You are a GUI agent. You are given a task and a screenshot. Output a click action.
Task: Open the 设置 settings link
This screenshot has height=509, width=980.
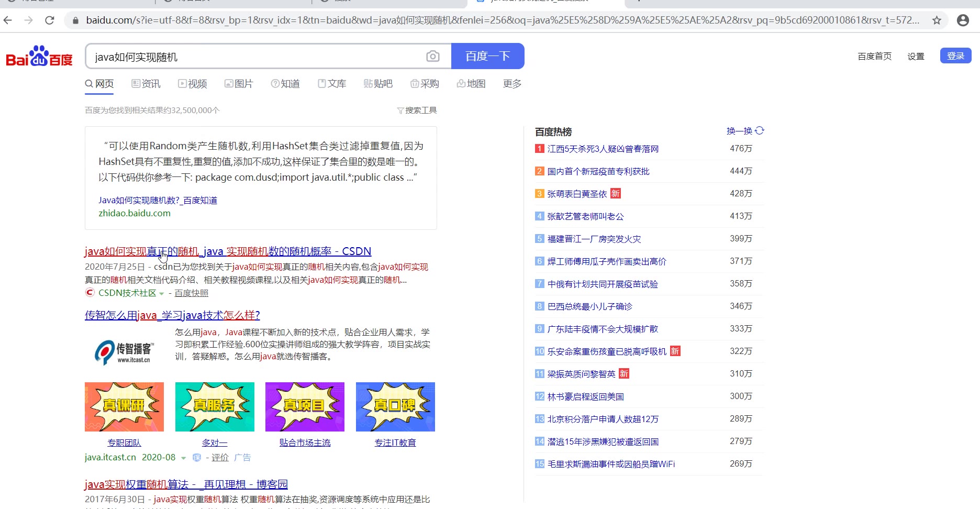(916, 57)
